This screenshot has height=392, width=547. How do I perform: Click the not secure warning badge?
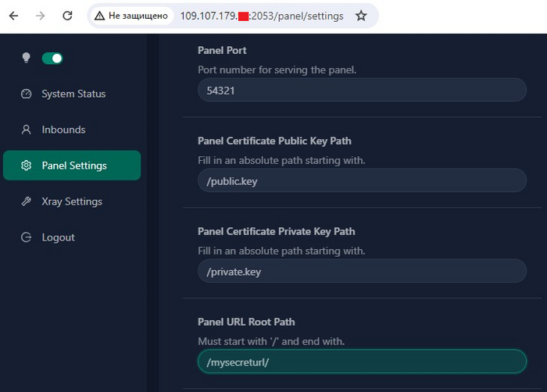(131, 16)
